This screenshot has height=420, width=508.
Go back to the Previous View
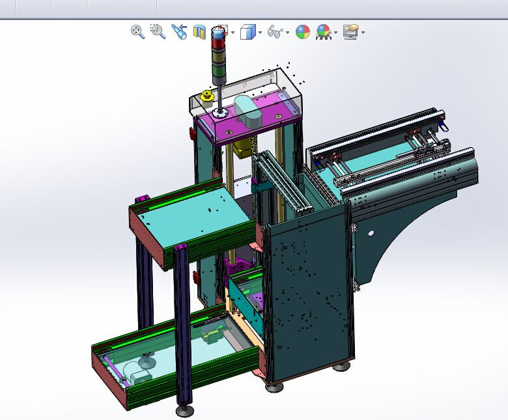[179, 32]
